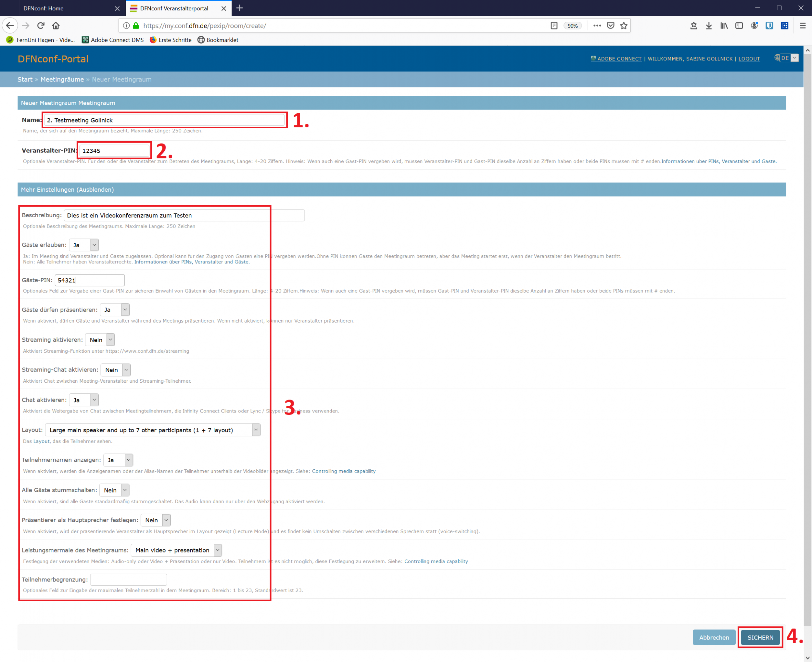Open Erste Schritte bookmark

(170, 40)
